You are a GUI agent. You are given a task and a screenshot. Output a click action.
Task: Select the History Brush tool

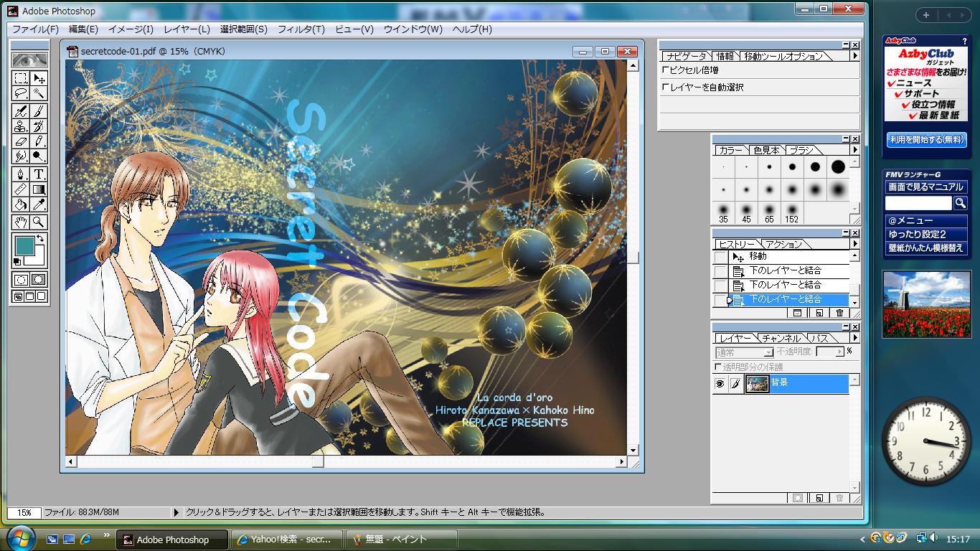[x=39, y=127]
